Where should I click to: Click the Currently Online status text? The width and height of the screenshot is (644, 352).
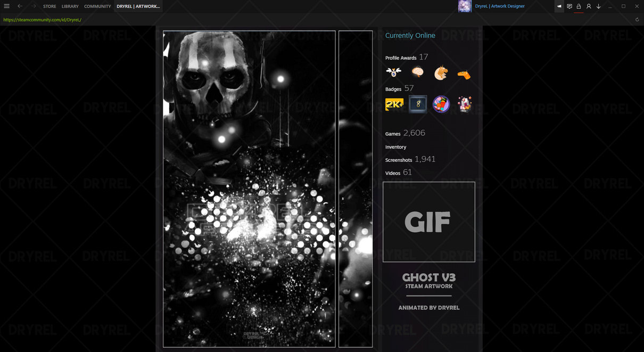point(410,36)
